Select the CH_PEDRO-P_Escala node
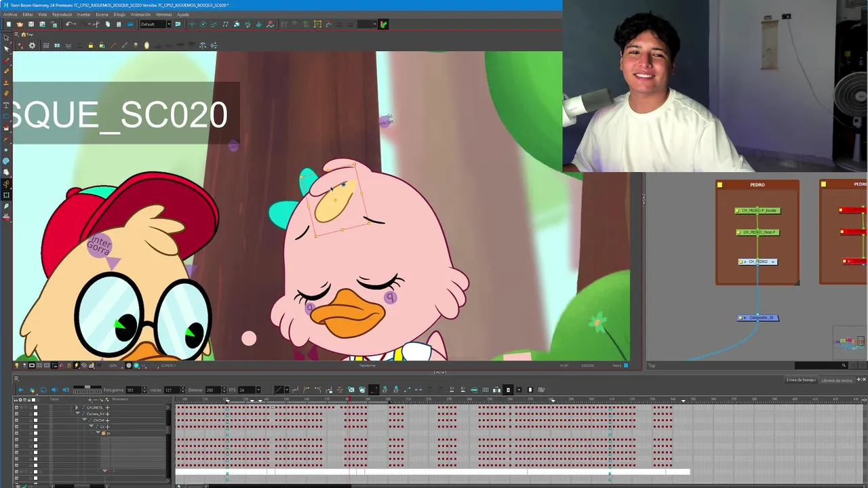 click(757, 211)
